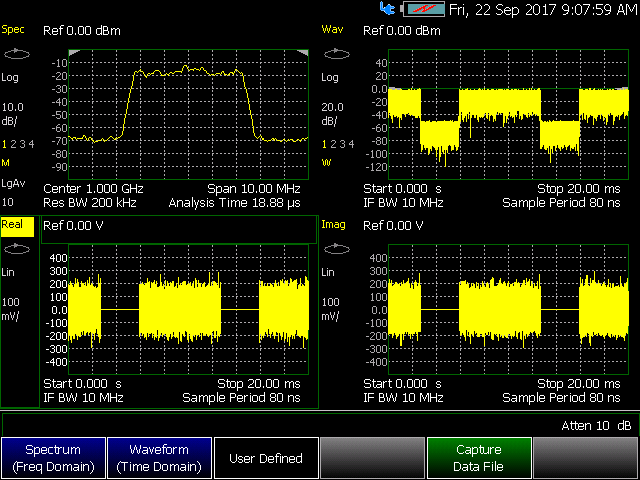Viewport: 640px width, 480px height.
Task: Click the 20.0 dB/ scale value in Wav window
Action: coord(332,114)
